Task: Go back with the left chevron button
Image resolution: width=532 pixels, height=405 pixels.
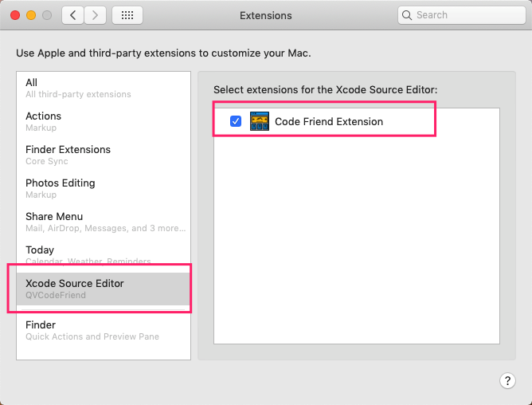Action: [x=72, y=15]
